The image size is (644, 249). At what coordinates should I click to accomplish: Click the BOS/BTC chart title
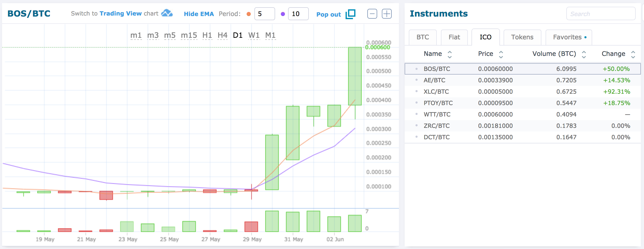point(29,13)
